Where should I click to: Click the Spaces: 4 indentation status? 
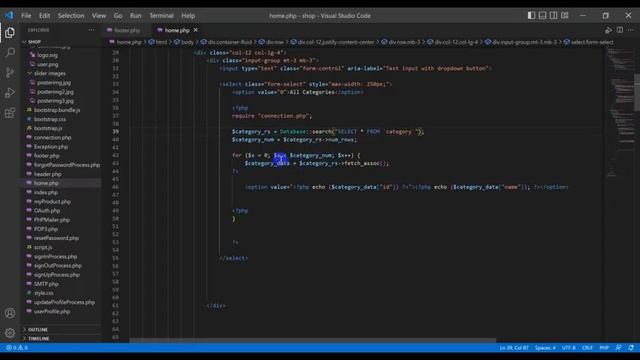click(x=545, y=348)
